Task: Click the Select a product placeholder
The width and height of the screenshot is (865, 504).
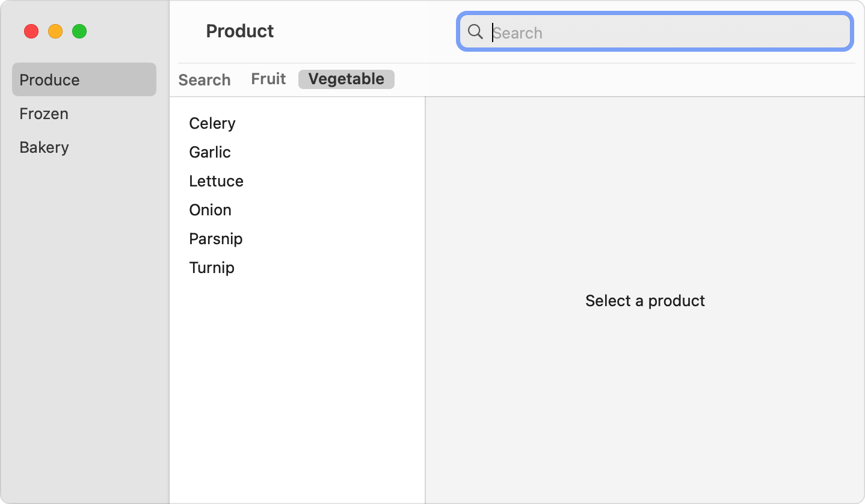Action: [x=645, y=301]
